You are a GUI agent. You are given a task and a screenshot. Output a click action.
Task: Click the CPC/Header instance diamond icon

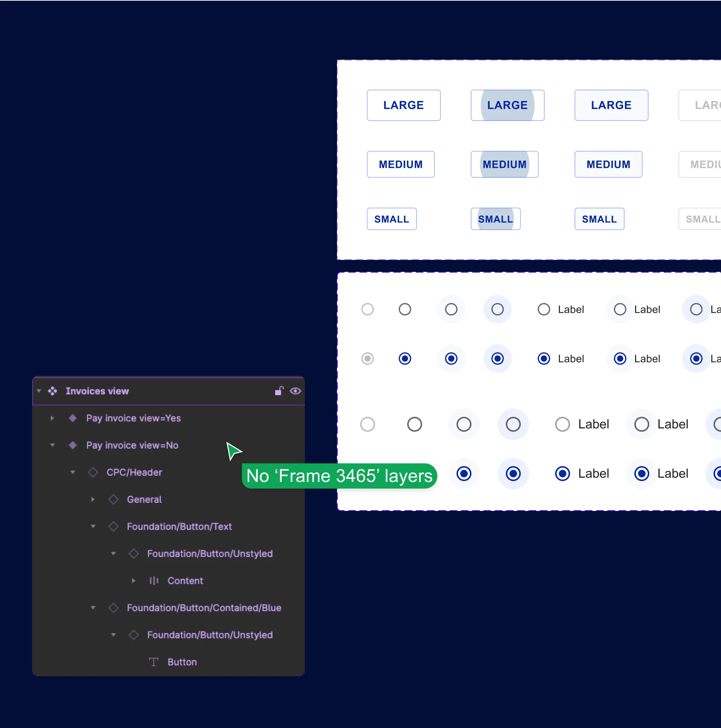point(93,472)
